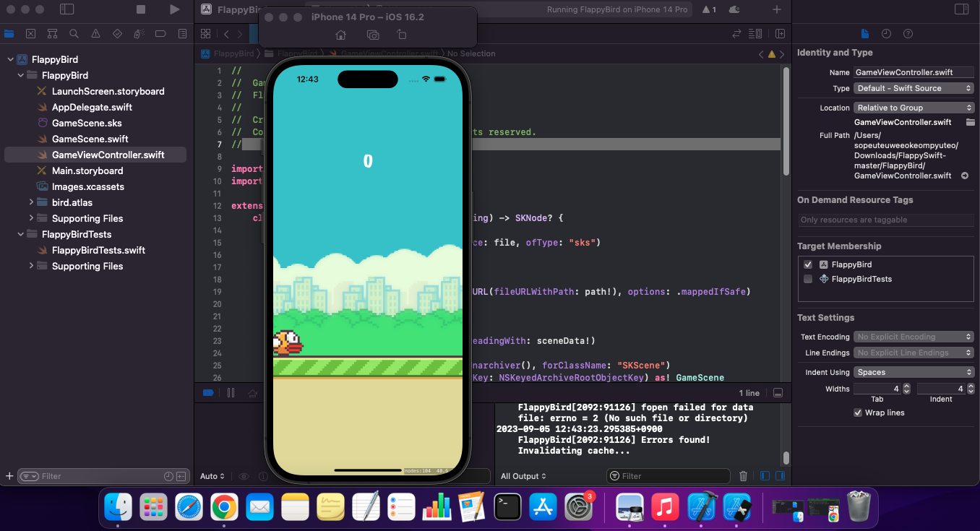Screen dimensions: 980x531
Task: Open the Indent Using Spaces dropdown
Action: pos(914,372)
